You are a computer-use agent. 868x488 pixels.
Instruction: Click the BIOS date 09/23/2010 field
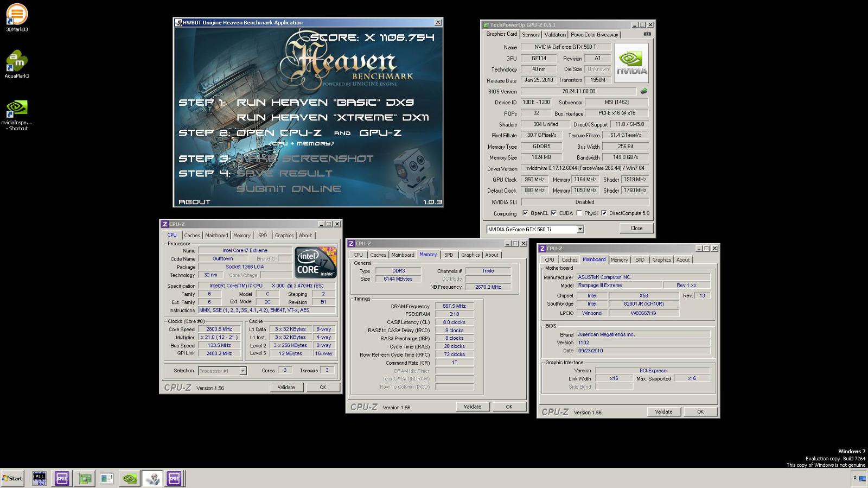point(643,351)
